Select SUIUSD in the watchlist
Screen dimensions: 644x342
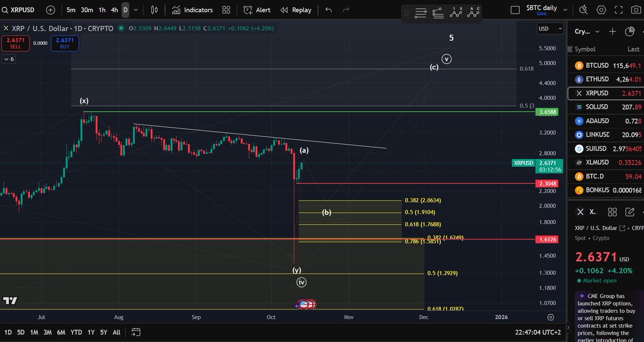pos(606,148)
